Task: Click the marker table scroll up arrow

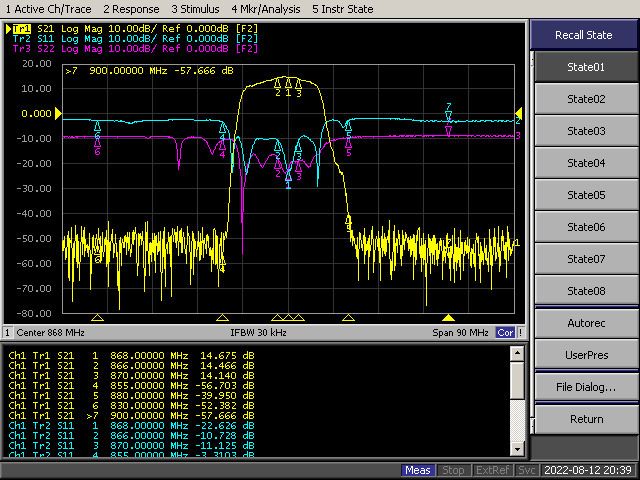Action: tap(517, 353)
